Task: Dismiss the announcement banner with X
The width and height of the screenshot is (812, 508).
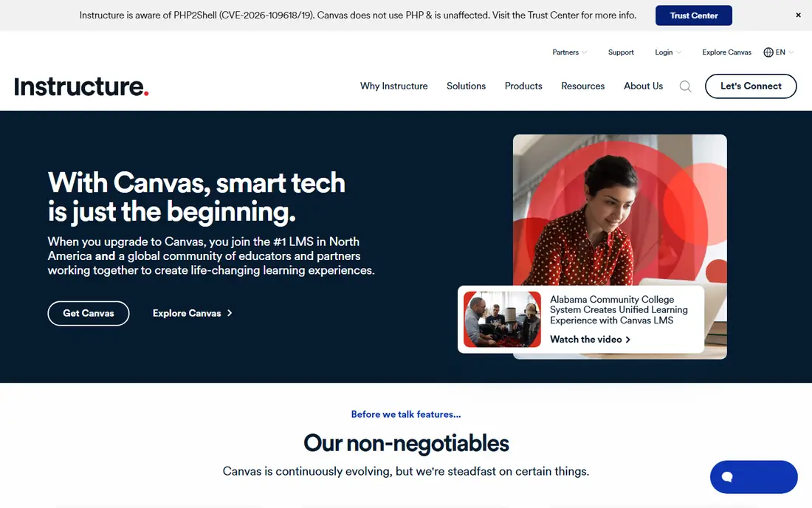Action: pos(798,15)
